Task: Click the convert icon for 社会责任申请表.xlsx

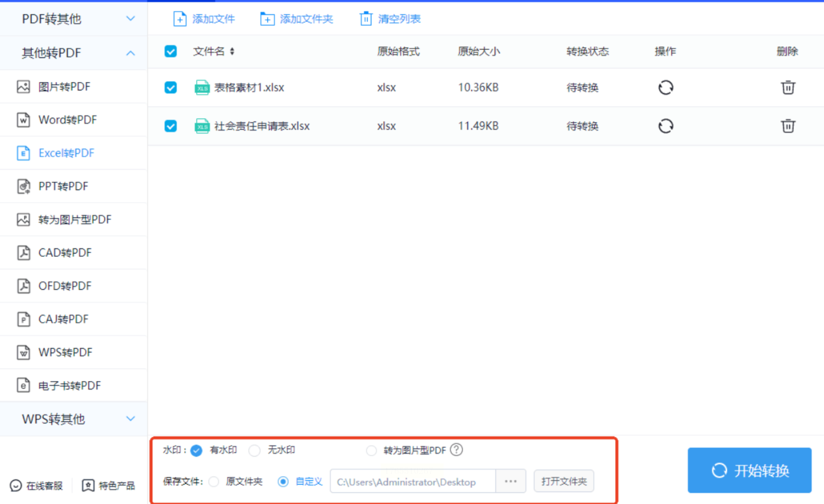Action: (665, 126)
